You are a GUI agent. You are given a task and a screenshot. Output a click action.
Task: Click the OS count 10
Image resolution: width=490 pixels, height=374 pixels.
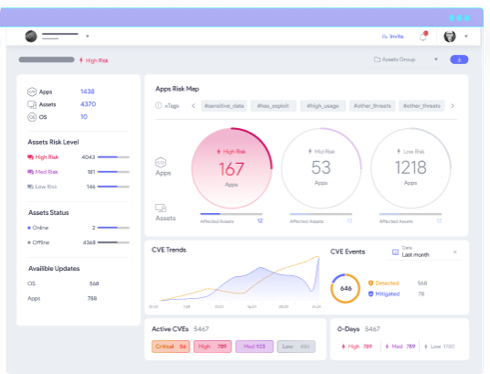[x=84, y=117]
